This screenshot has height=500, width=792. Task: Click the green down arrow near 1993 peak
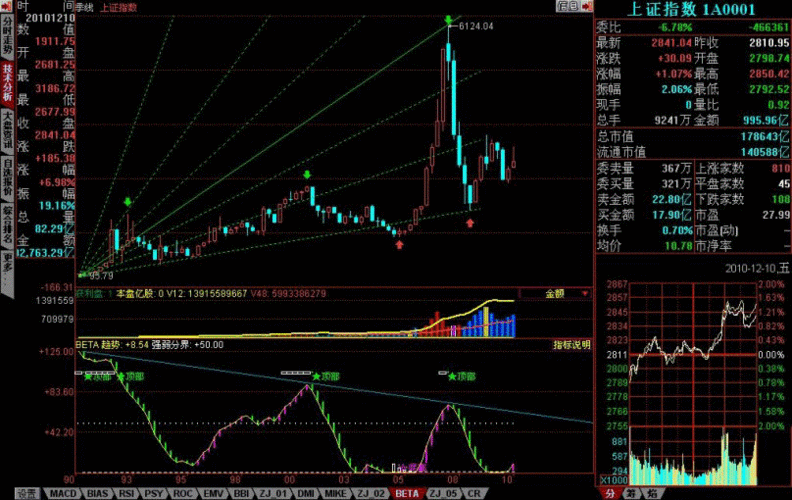click(128, 202)
